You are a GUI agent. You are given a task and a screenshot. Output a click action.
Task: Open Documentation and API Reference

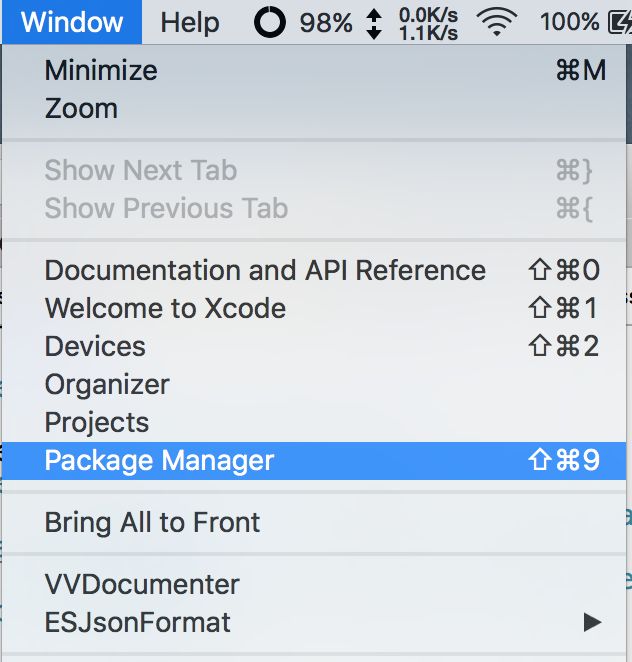pos(314,270)
